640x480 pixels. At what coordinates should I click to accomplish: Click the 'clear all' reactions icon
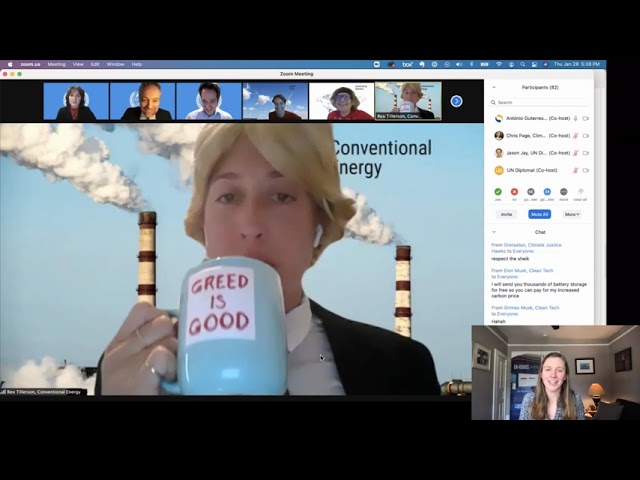tap(580, 191)
